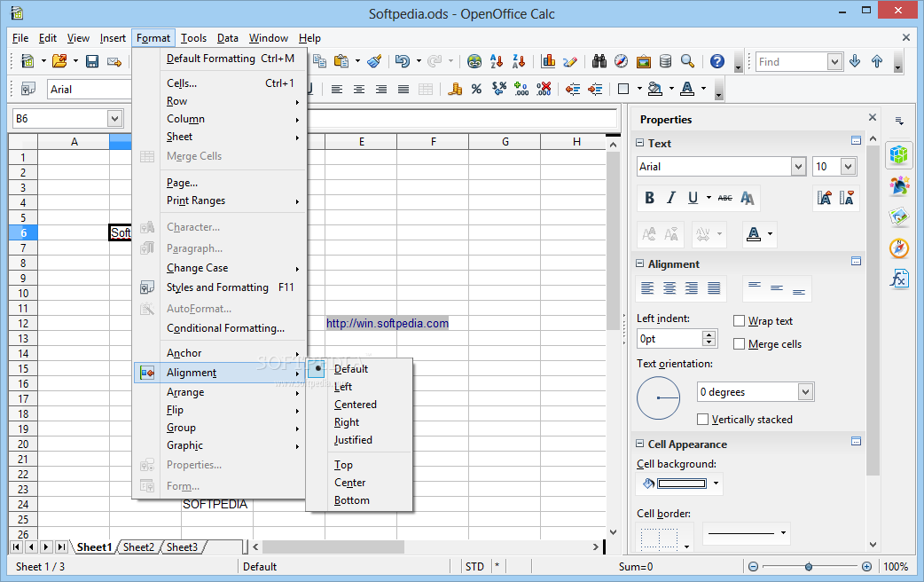
Task: Click Bold in Properties sidebar
Action: coord(649,198)
